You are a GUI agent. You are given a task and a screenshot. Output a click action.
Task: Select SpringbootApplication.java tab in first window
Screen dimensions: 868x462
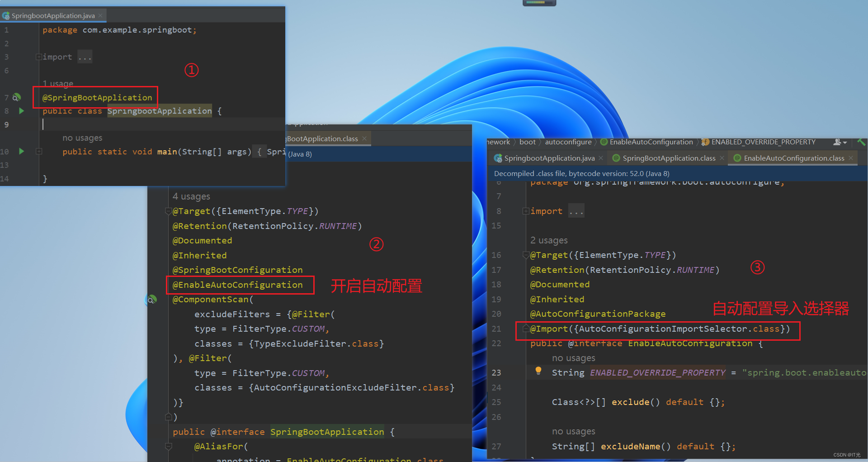(x=53, y=16)
